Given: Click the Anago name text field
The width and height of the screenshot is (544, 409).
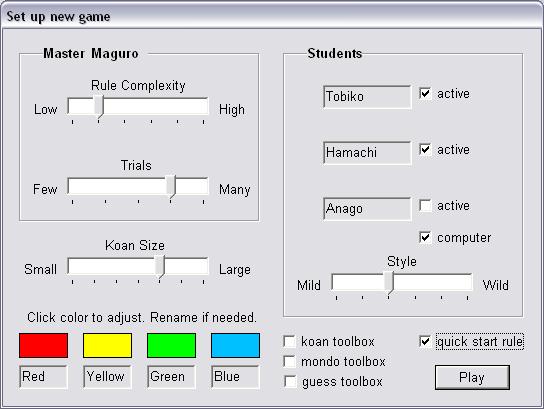Looking at the screenshot, I should (367, 209).
